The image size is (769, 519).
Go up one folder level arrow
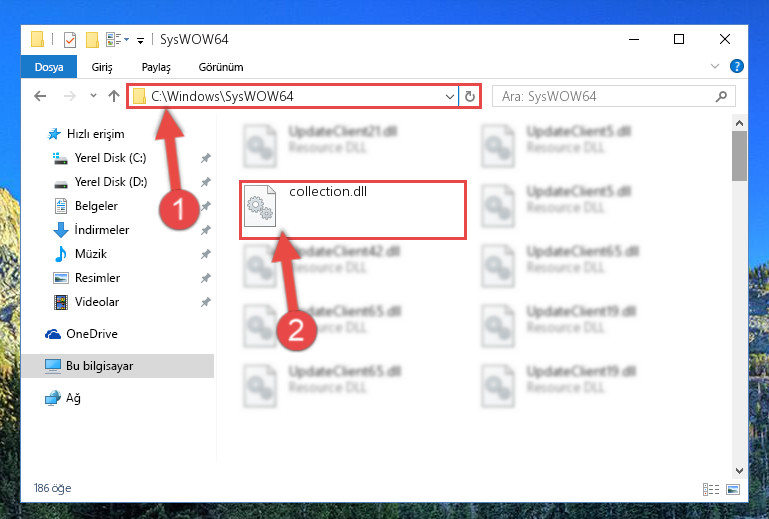[x=114, y=96]
